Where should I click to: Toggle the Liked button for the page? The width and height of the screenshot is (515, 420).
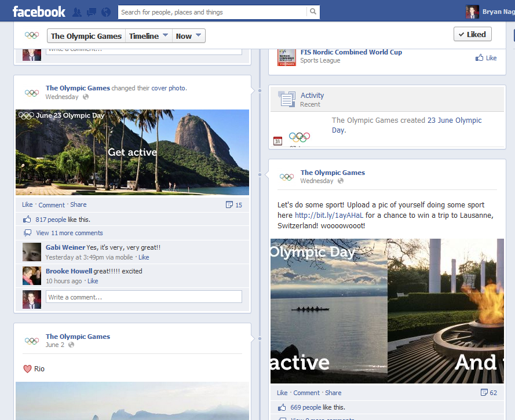472,35
